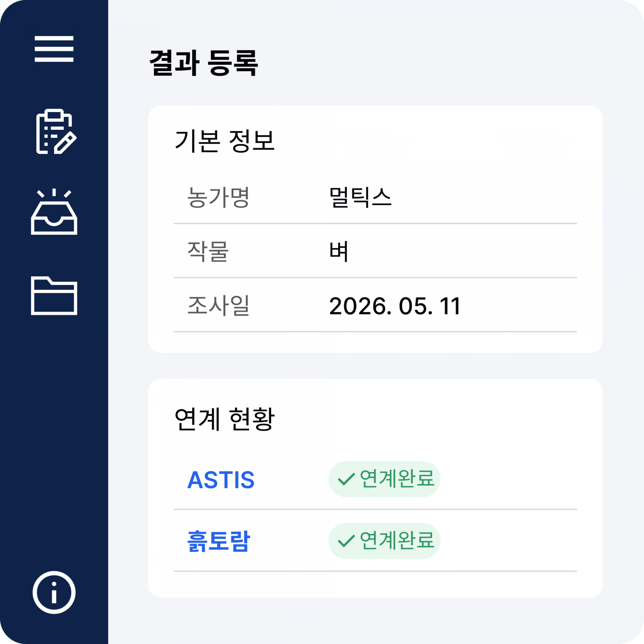
Task: Select the 농가명 value 멀틱스
Action: tap(361, 197)
